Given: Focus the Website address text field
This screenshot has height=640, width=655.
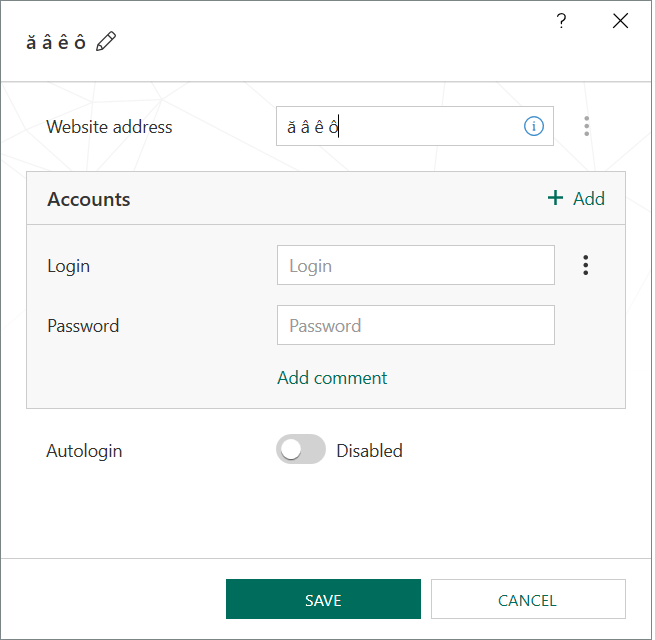Looking at the screenshot, I should (x=400, y=126).
